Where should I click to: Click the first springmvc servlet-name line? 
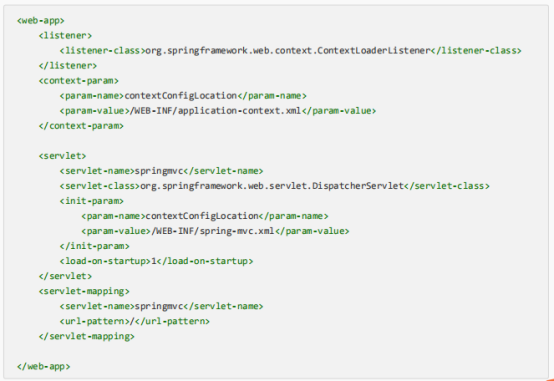pyautogui.click(x=161, y=171)
